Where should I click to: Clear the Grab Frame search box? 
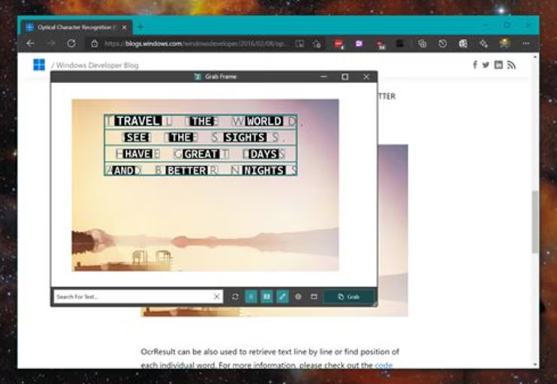pos(216,297)
